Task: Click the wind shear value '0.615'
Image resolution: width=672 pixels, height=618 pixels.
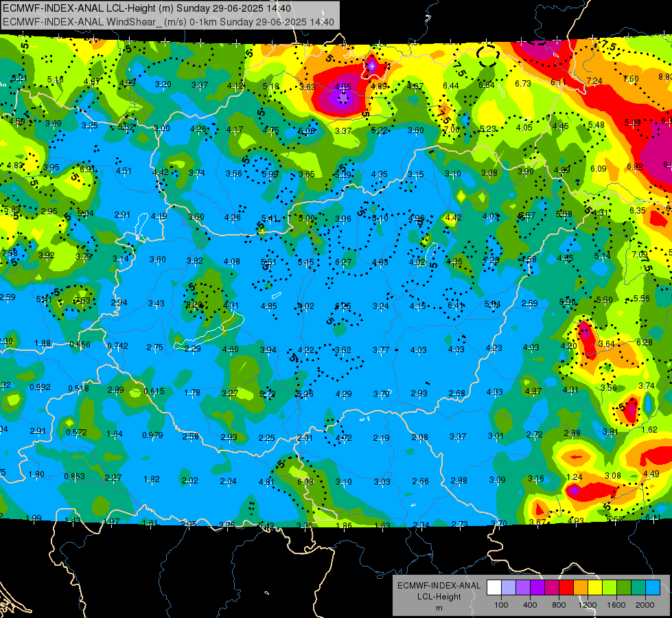Action: point(154,391)
